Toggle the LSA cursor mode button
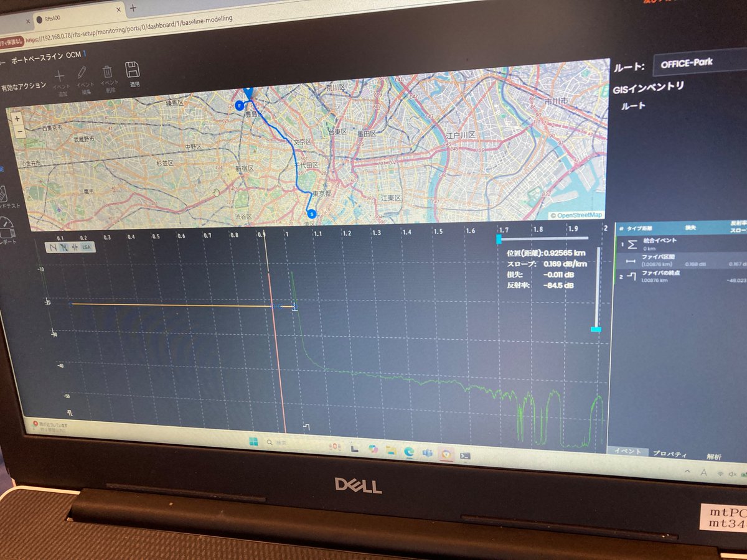This screenshot has width=747, height=560. click(88, 246)
